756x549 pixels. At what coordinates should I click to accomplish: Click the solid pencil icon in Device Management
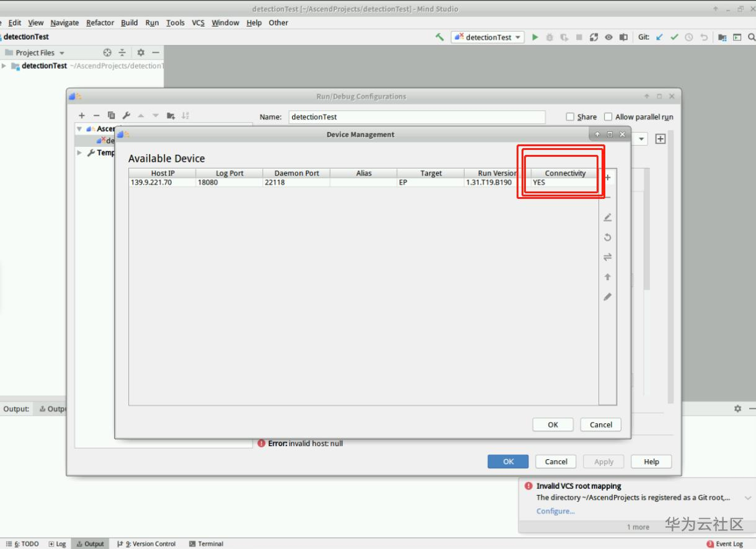pos(608,297)
